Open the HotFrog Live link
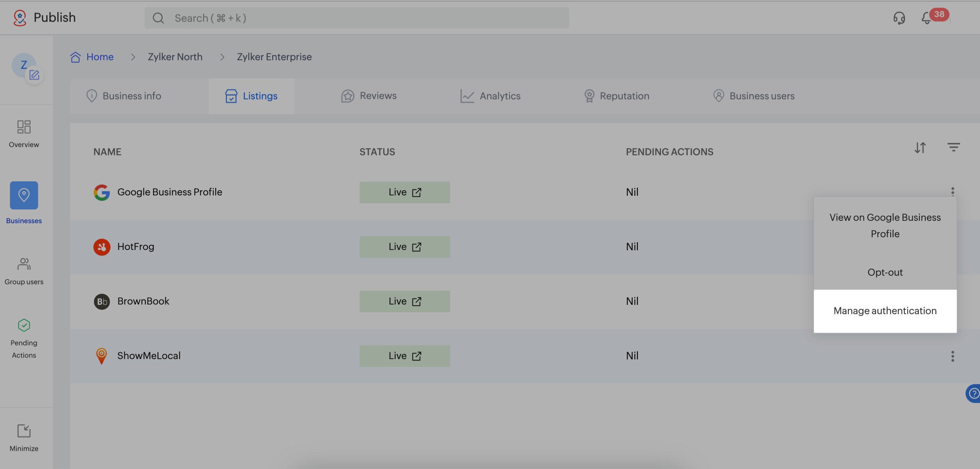Screen dimensions: 980x469 tap(405, 247)
